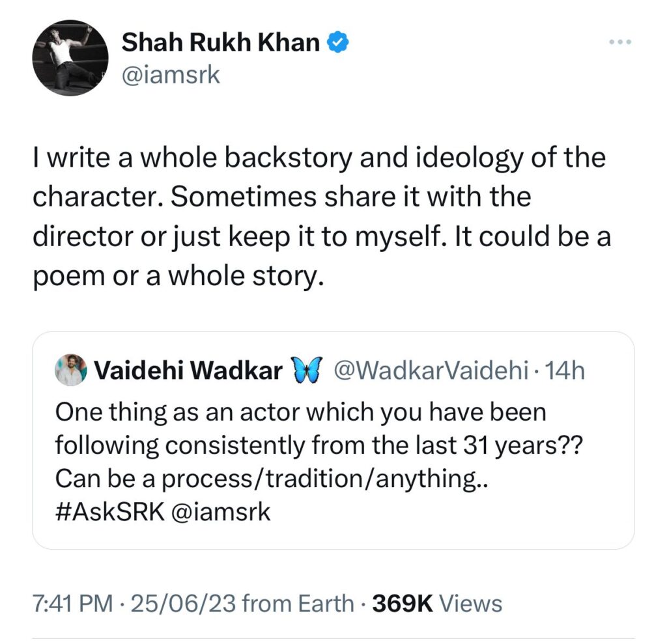Click the 7:41 PM post time
Screen dimensions: 667x644
coord(73,604)
